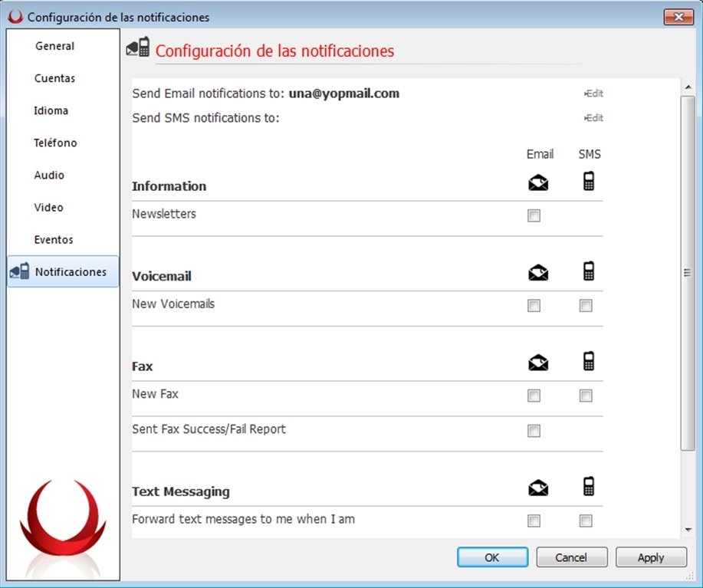Close the notifications settings dialog

click(x=678, y=17)
